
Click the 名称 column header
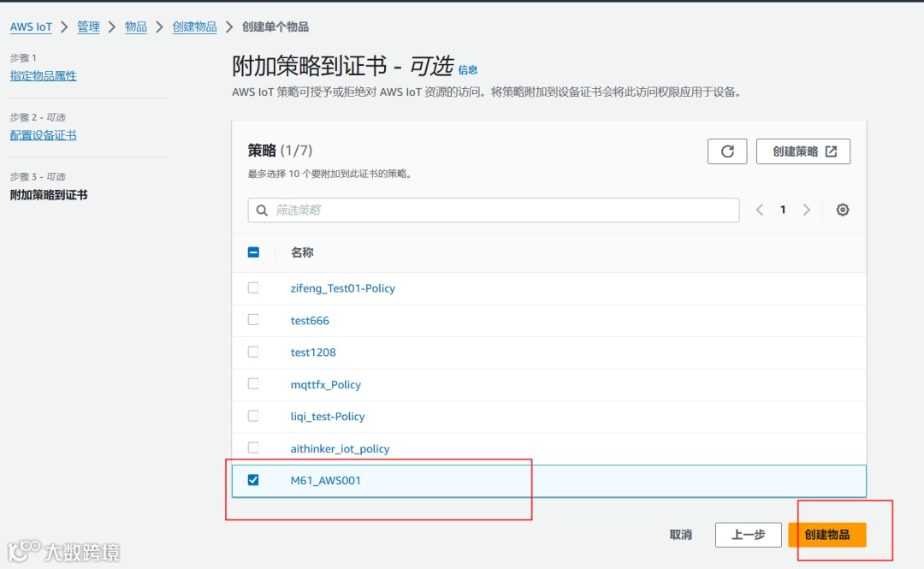(x=302, y=252)
